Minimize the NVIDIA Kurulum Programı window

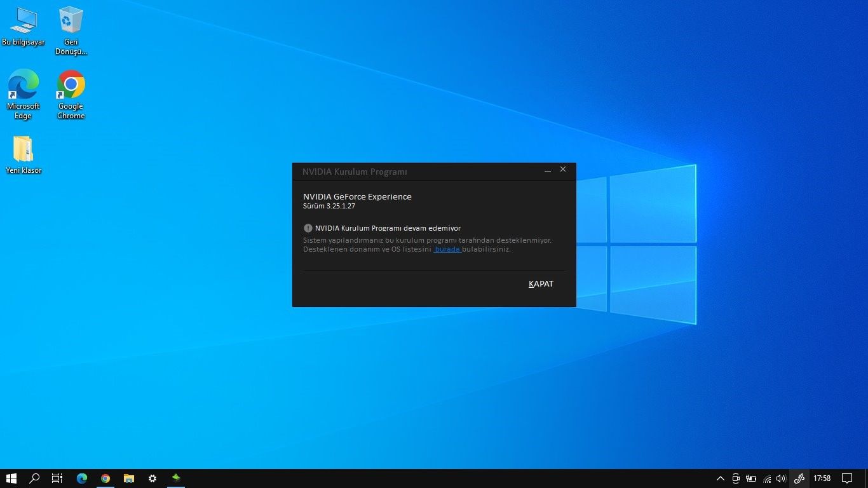tap(548, 171)
